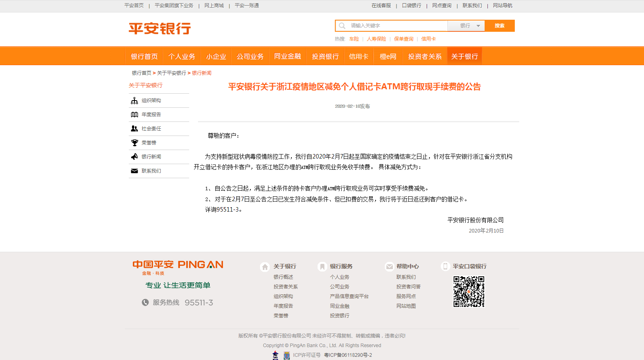Viewport: 644px width, 360px height.
Task: Click the keyword search input field
Action: point(392,26)
